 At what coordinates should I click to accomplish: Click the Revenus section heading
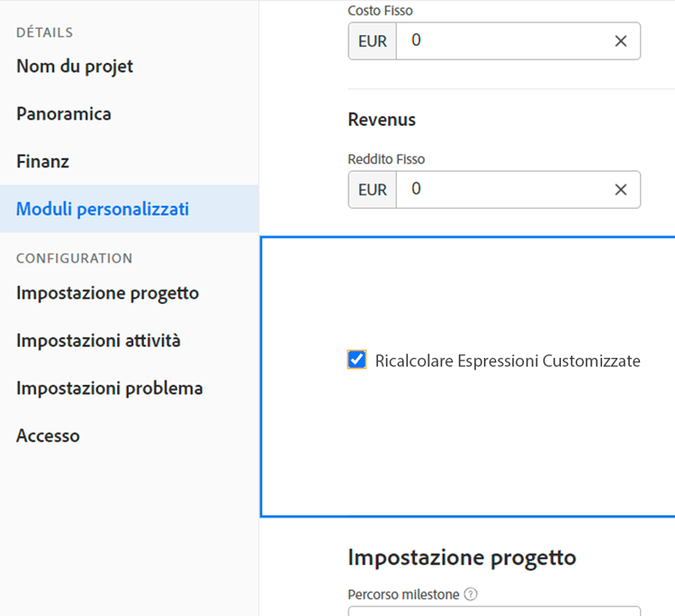pyautogui.click(x=382, y=120)
